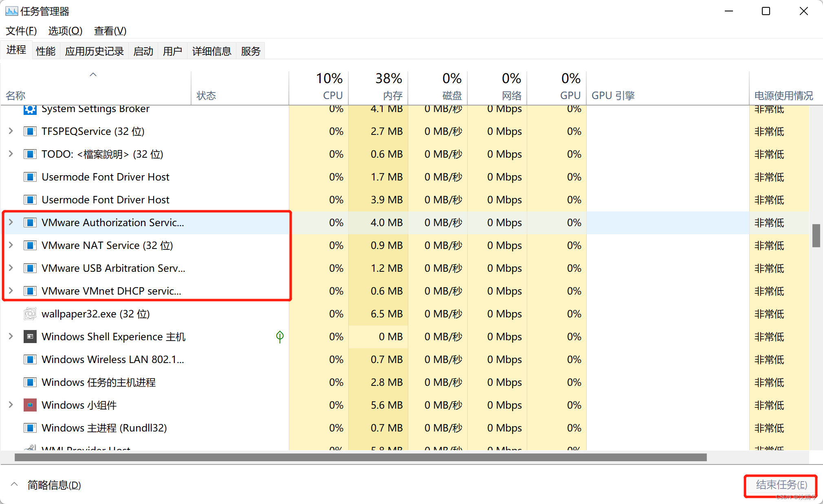Click the Windows Wireless LAN 802.1 icon
Image resolution: width=823 pixels, height=504 pixels.
(x=30, y=359)
